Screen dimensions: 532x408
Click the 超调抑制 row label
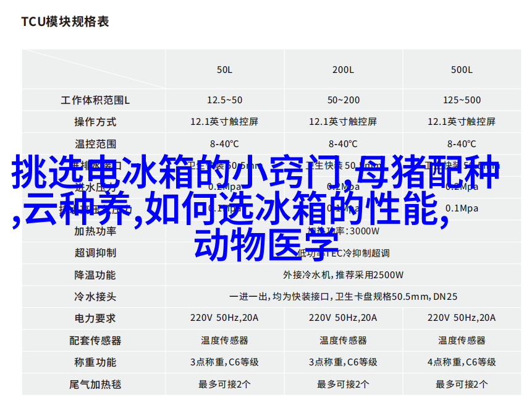(95, 253)
